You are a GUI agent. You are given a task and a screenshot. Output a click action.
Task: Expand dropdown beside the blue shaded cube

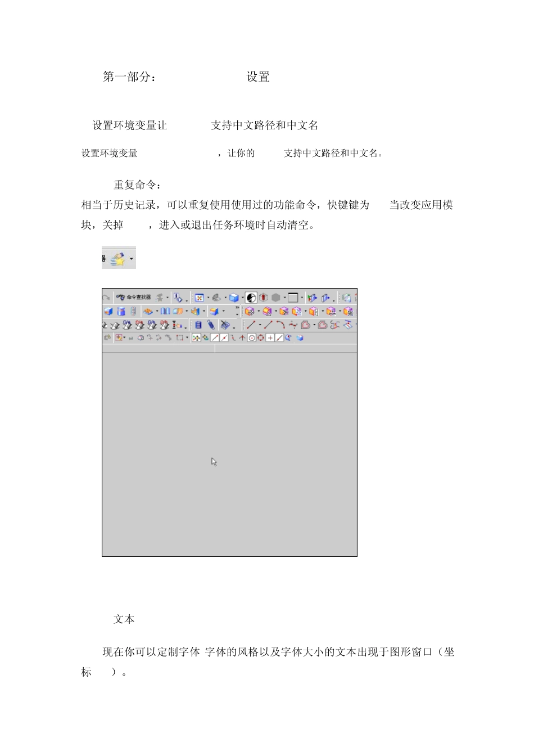[x=243, y=298]
